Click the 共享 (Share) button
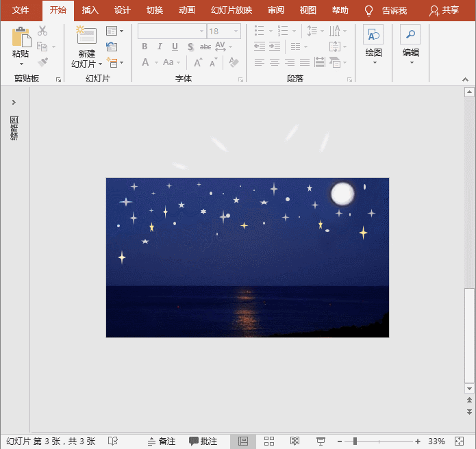Viewport: 476px width, 449px height. [444, 11]
